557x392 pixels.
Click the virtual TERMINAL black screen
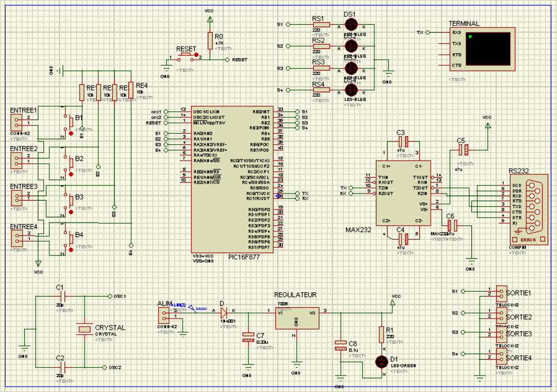coord(488,49)
